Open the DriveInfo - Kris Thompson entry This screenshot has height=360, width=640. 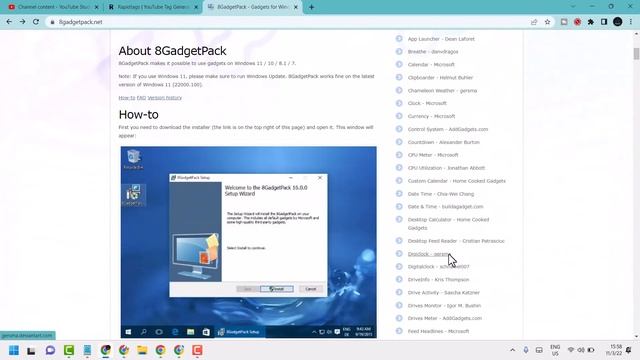tap(438, 280)
